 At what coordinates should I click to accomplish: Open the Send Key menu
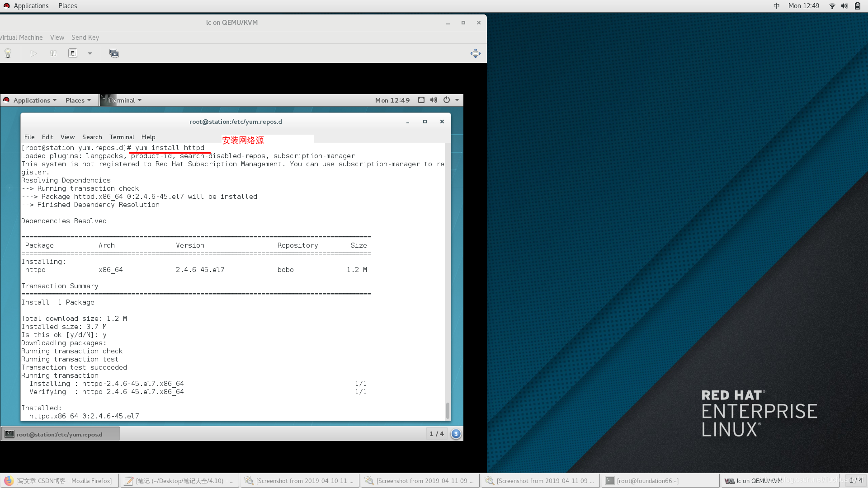click(85, 38)
